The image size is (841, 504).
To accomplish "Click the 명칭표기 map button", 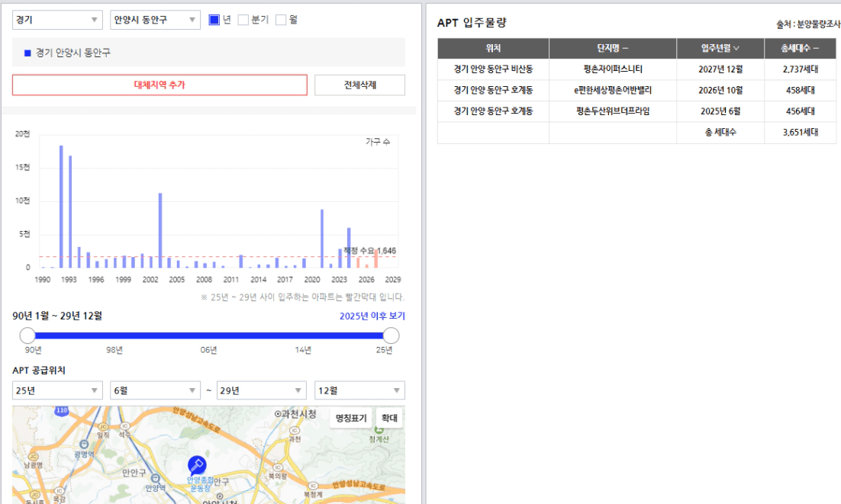I will point(351,419).
